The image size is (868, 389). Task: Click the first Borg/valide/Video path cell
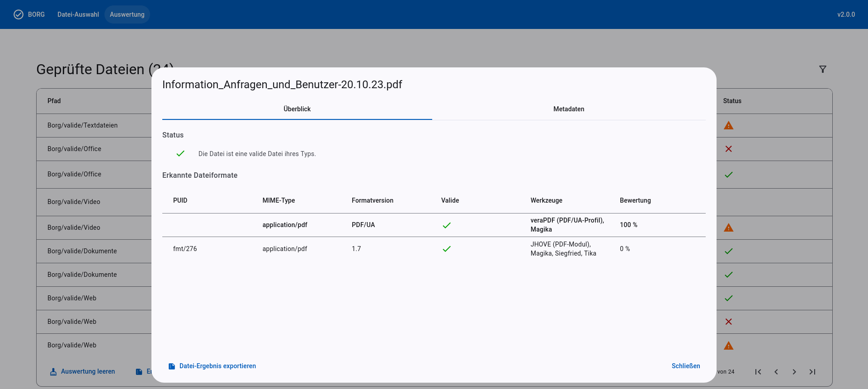[74, 202]
